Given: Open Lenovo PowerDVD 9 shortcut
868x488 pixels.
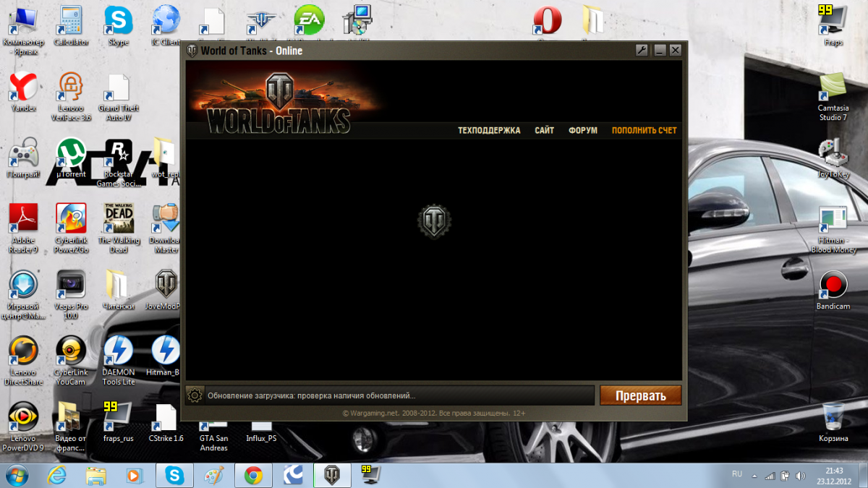Looking at the screenshot, I should click(x=23, y=426).
